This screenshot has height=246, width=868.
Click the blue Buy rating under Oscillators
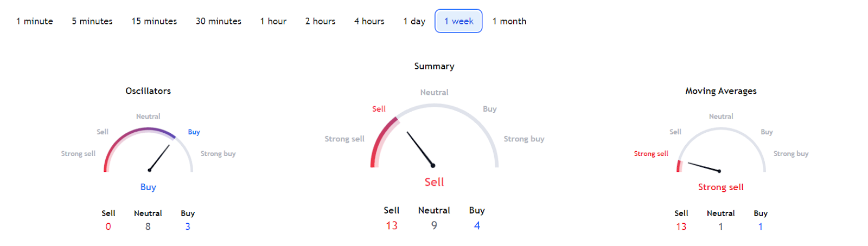[148, 187]
